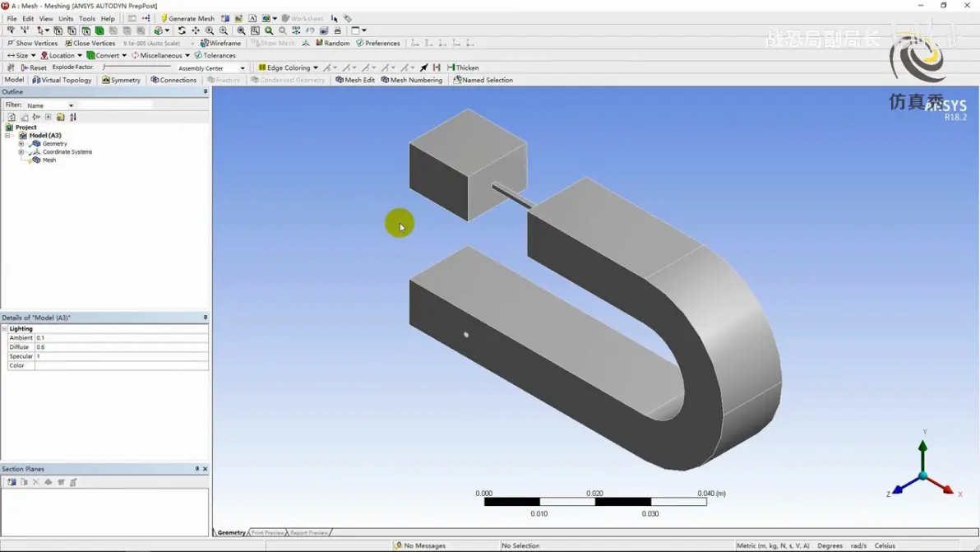The image size is (980, 552).
Task: Click the Expand outline tree icon
Action: pyautogui.click(x=49, y=117)
